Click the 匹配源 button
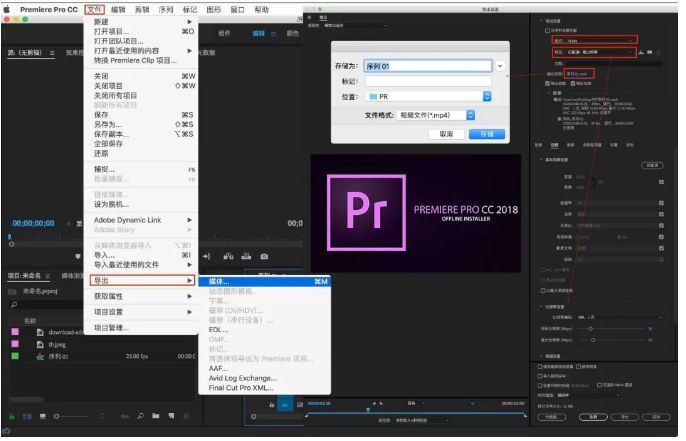Screen dimensions: 686x441 [652, 166]
